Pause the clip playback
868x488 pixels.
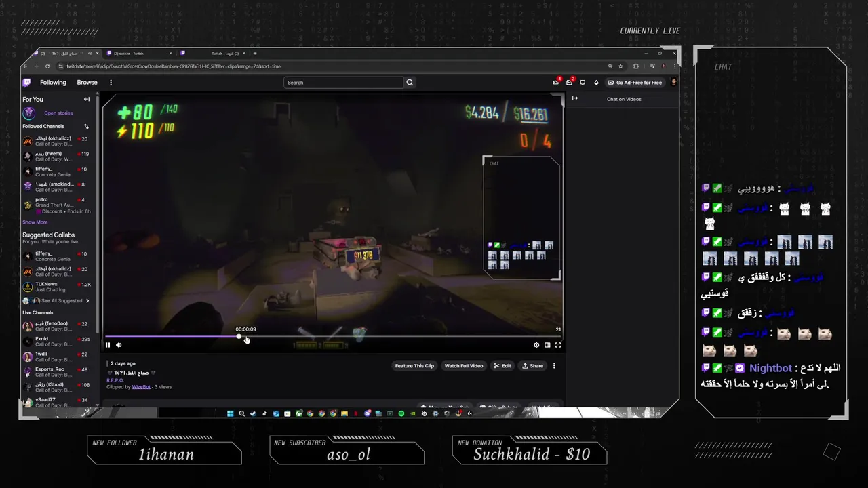(108, 345)
